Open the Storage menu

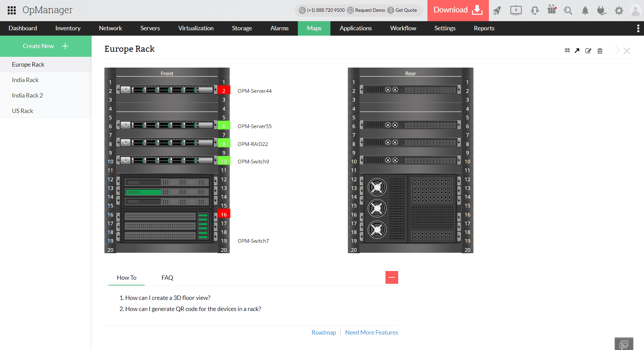tap(242, 28)
